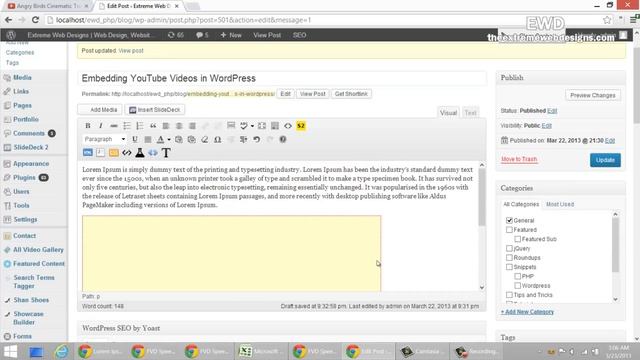The width and height of the screenshot is (640, 360).
Task: Align text right
Action: click(x=192, y=126)
